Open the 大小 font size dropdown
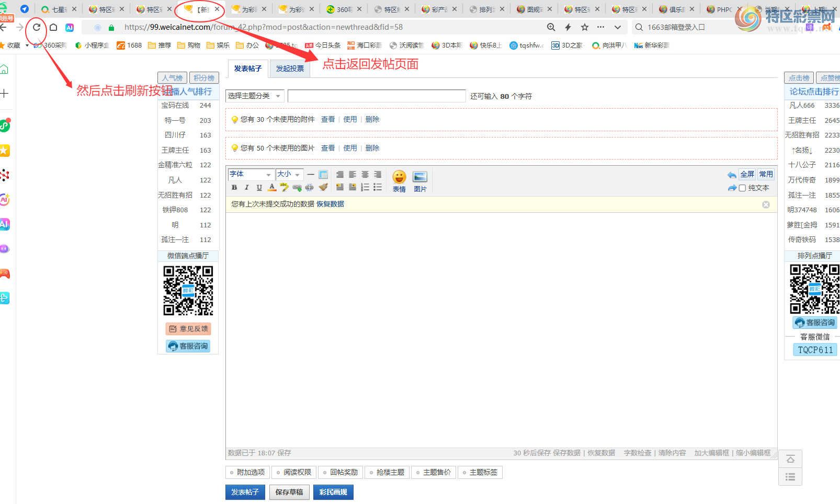The height and width of the screenshot is (504, 840). coord(289,174)
